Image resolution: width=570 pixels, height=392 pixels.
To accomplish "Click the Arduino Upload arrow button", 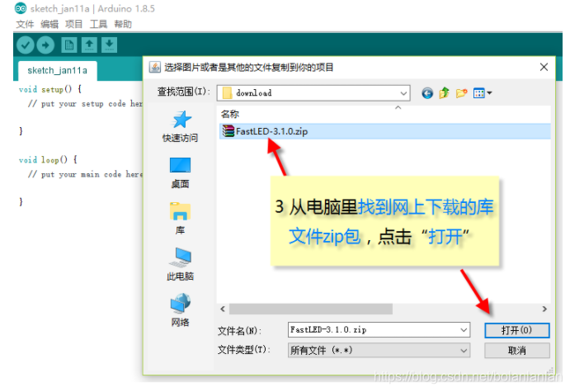I will (x=45, y=45).
